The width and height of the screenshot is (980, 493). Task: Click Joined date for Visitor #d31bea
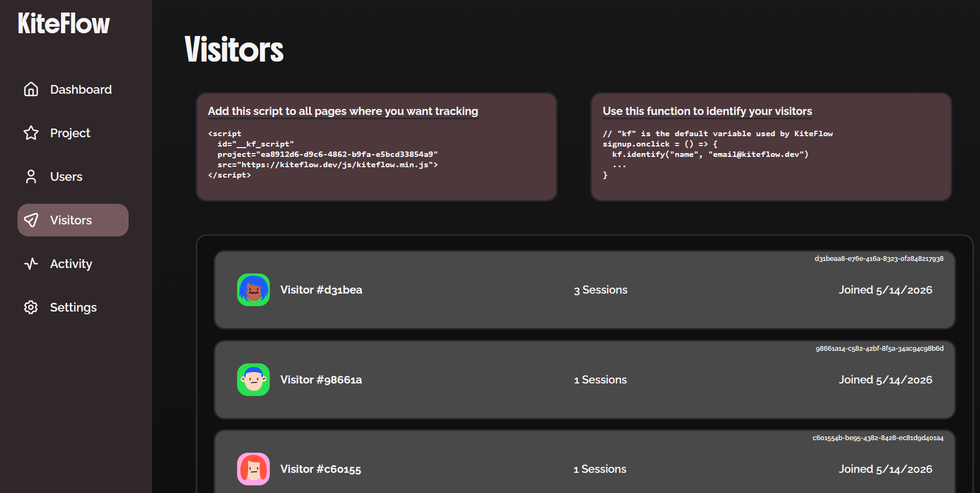pos(886,290)
